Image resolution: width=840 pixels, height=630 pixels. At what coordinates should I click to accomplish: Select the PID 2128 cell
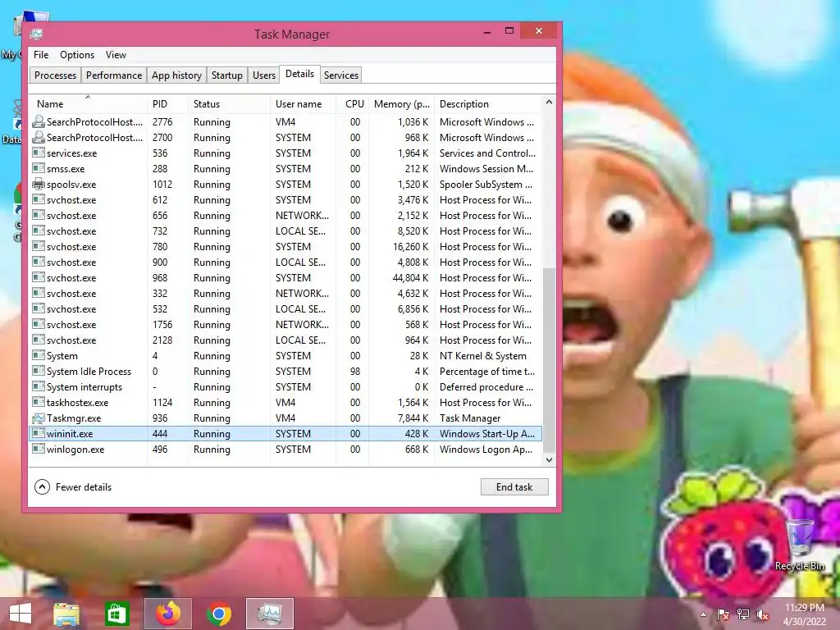(162, 340)
